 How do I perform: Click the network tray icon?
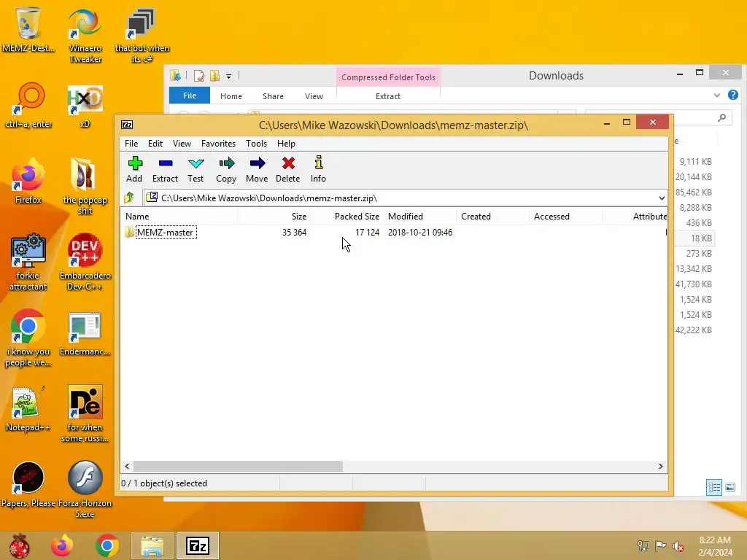click(643, 546)
